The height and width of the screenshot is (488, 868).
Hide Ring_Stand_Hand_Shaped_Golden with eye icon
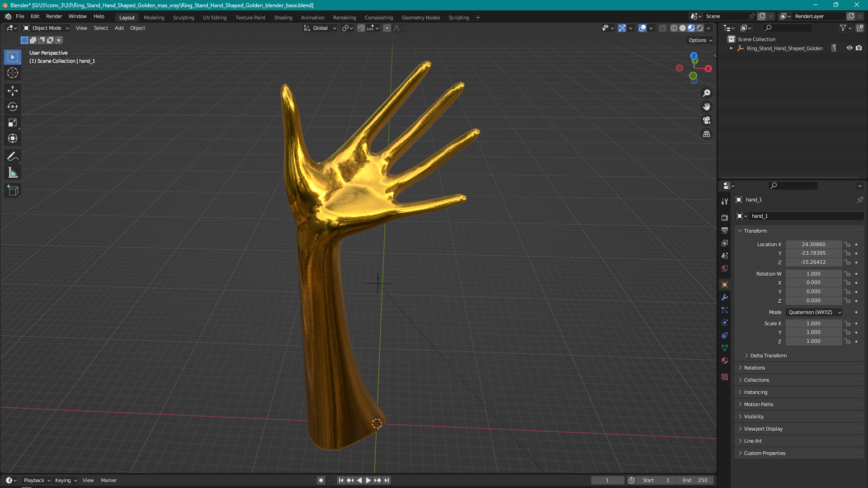point(849,48)
